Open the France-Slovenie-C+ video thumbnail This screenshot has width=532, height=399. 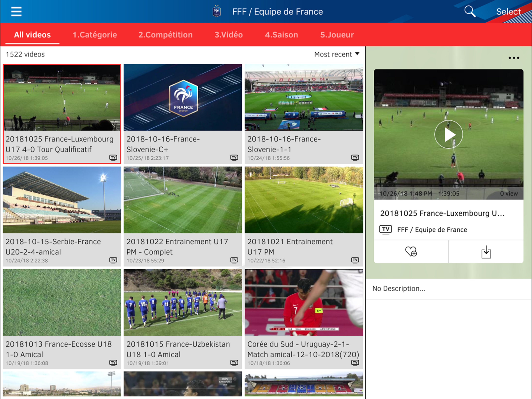(x=183, y=97)
